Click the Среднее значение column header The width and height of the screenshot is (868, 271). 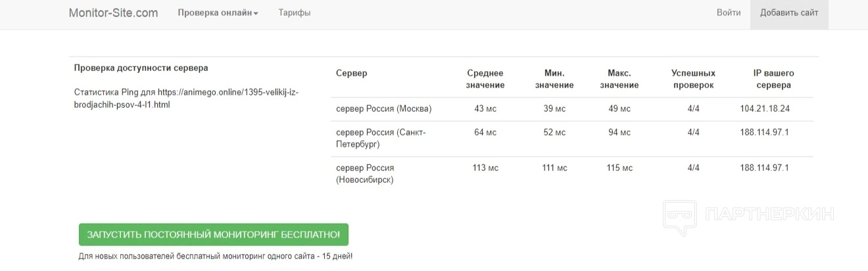coord(485,79)
